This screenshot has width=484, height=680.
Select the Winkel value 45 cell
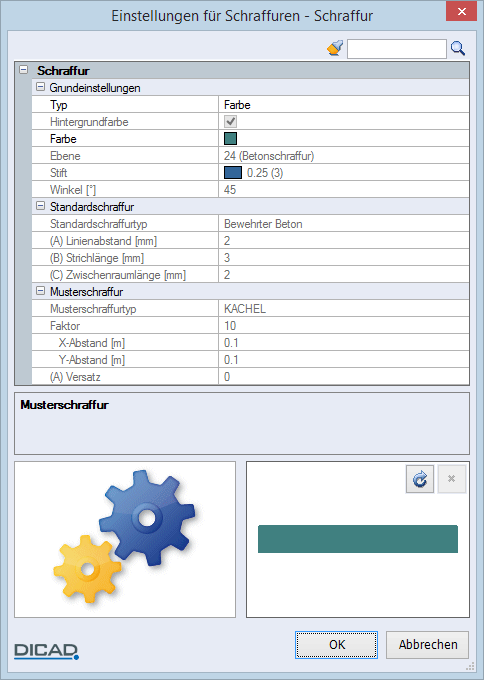tap(343, 190)
